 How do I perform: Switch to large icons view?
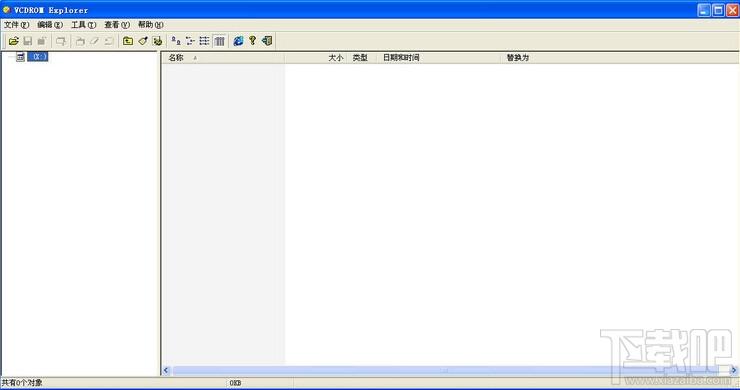(x=176, y=41)
